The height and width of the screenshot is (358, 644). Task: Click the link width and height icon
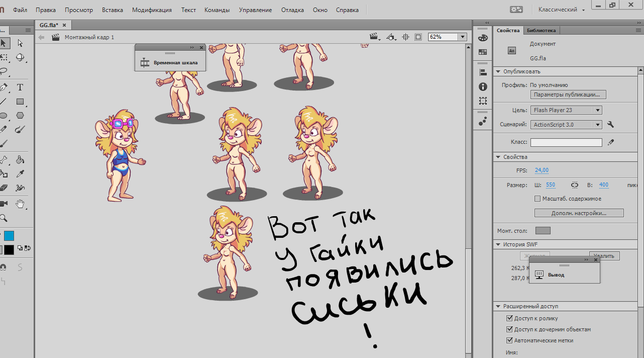575,185
